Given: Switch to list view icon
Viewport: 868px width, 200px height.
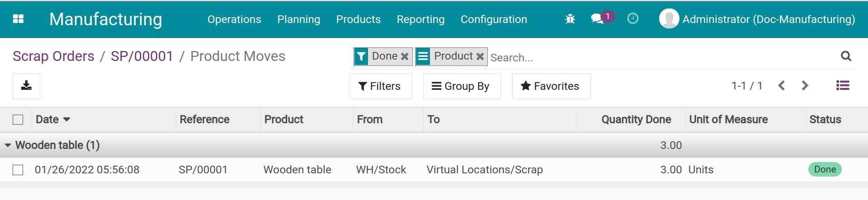Looking at the screenshot, I should point(843,86).
